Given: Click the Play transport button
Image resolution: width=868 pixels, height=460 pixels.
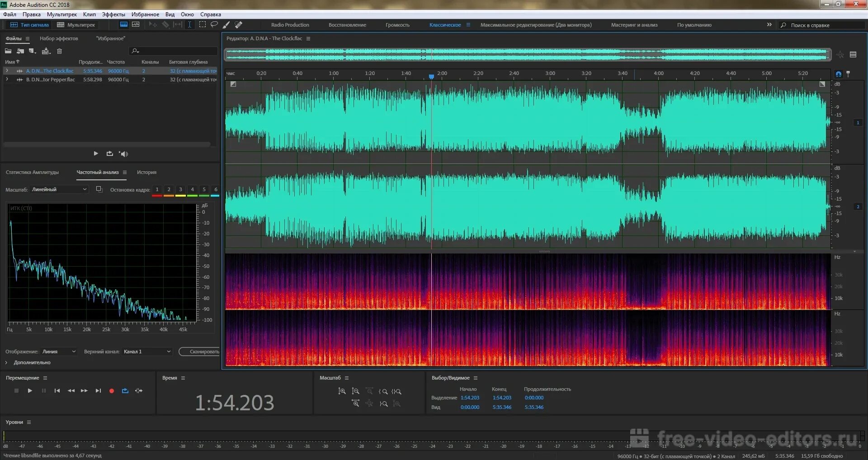Looking at the screenshot, I should coord(30,391).
